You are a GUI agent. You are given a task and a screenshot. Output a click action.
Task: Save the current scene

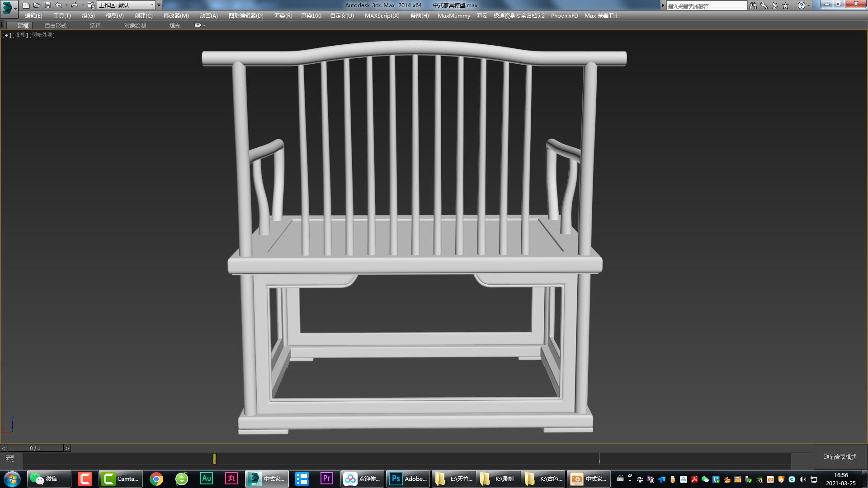47,5
